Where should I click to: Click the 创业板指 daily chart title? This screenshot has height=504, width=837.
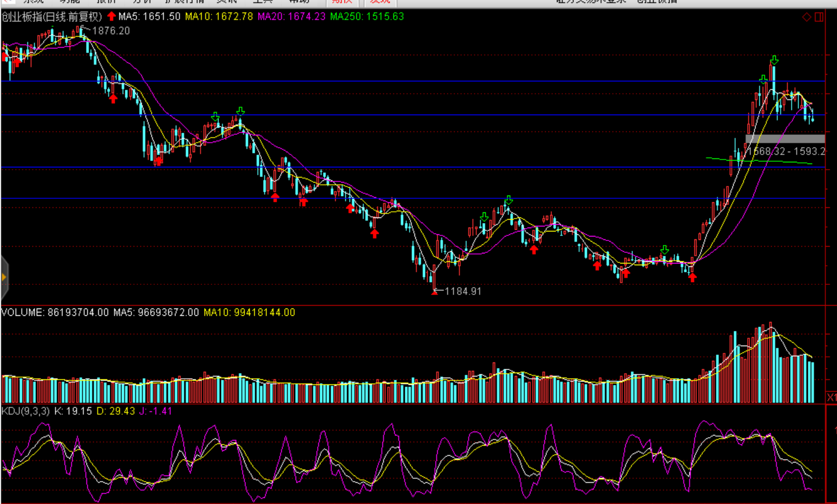tap(52, 17)
